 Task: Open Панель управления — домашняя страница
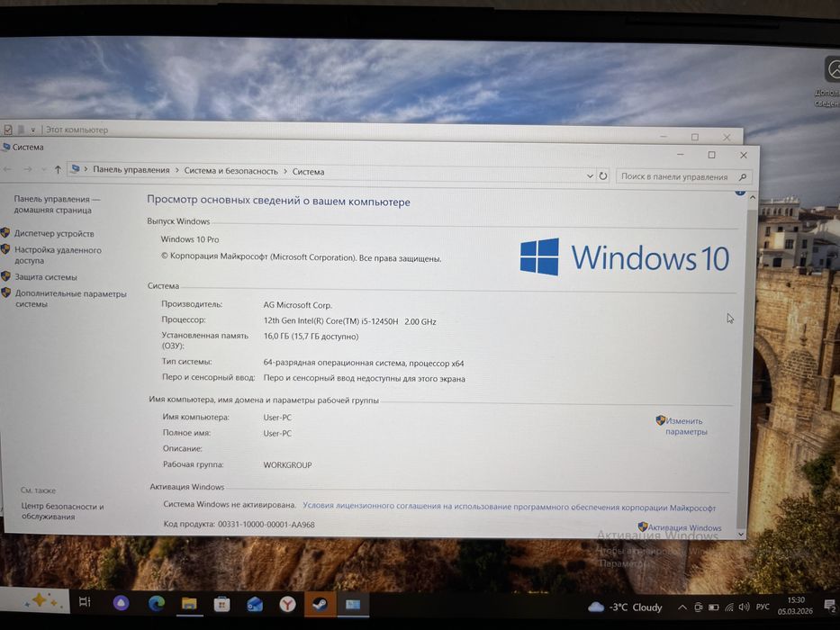(57, 204)
